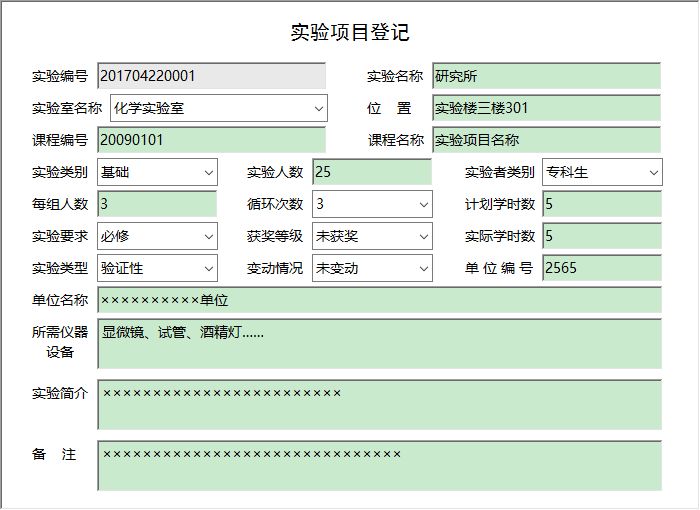
Task: Open the 实验类型 dropdown
Action: click(209, 269)
